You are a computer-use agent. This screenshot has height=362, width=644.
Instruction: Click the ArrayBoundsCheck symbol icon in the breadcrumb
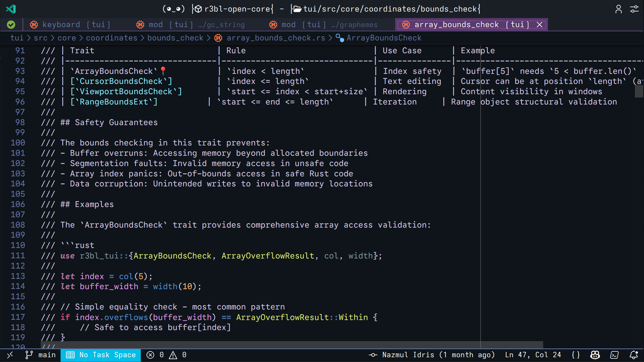pos(340,38)
